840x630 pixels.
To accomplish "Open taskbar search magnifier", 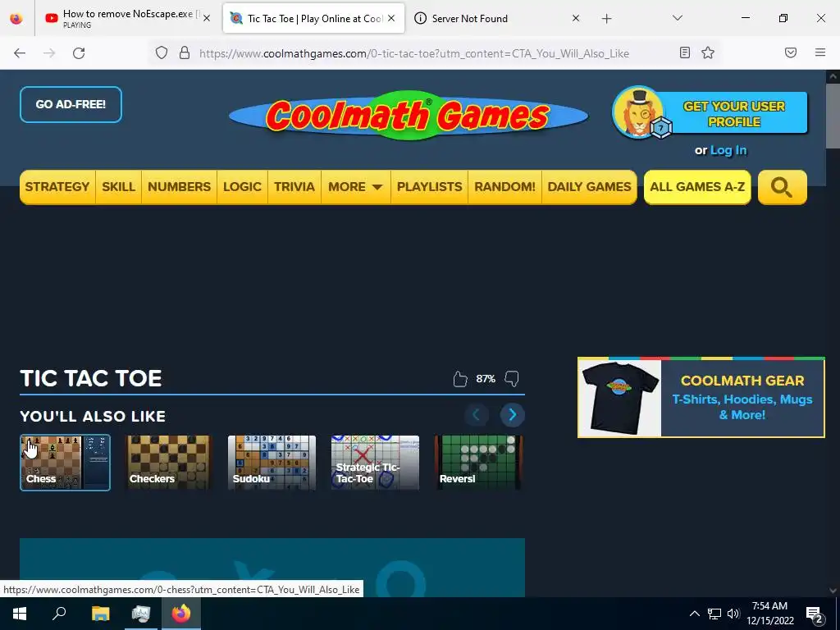I will pyautogui.click(x=59, y=614).
